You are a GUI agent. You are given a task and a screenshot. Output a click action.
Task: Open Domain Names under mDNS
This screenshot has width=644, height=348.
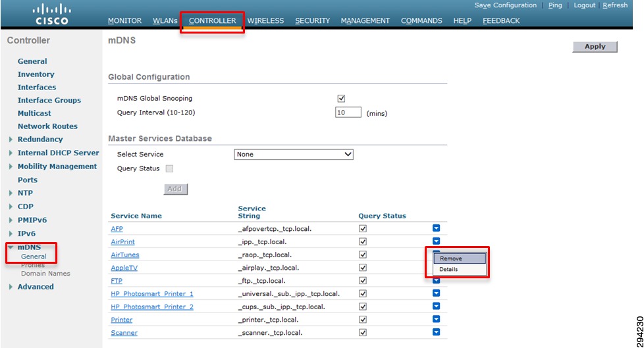pos(45,273)
